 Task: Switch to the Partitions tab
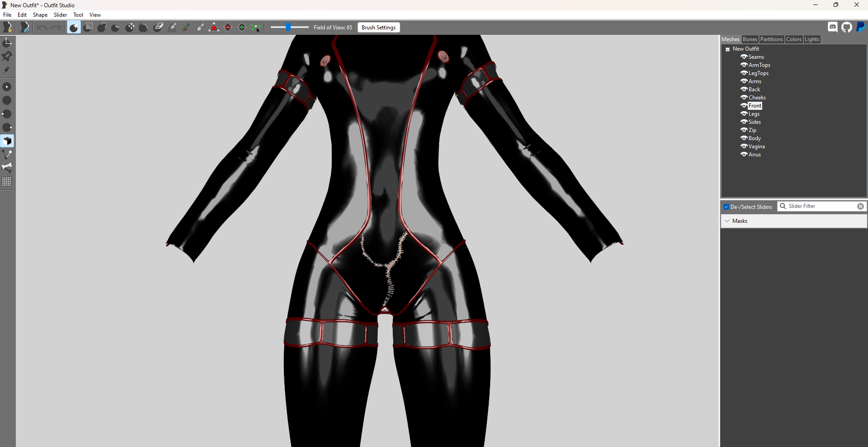(x=771, y=39)
